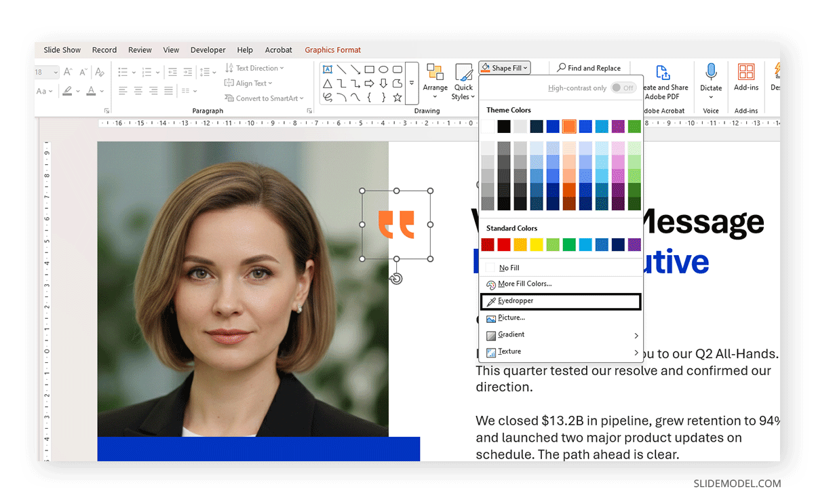Image resolution: width=814 pixels, height=504 pixels.
Task: Pick the green theme color swatch
Action: pos(634,126)
